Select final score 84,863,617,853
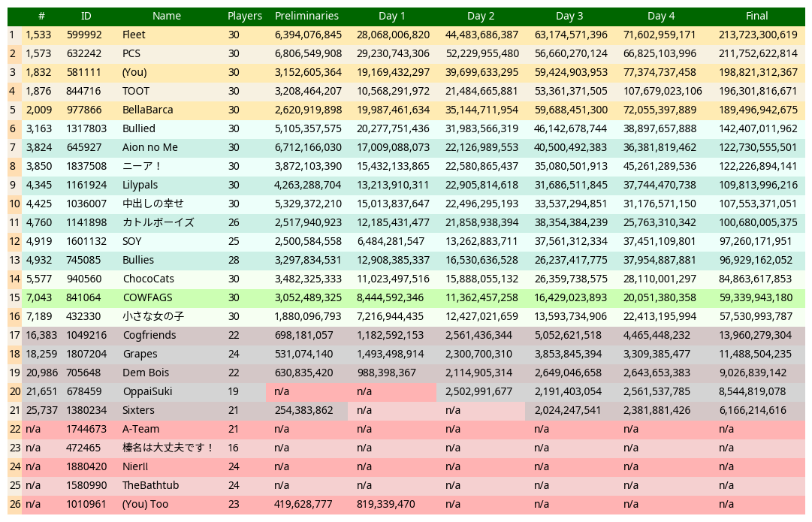The image size is (812, 522). pos(756,279)
